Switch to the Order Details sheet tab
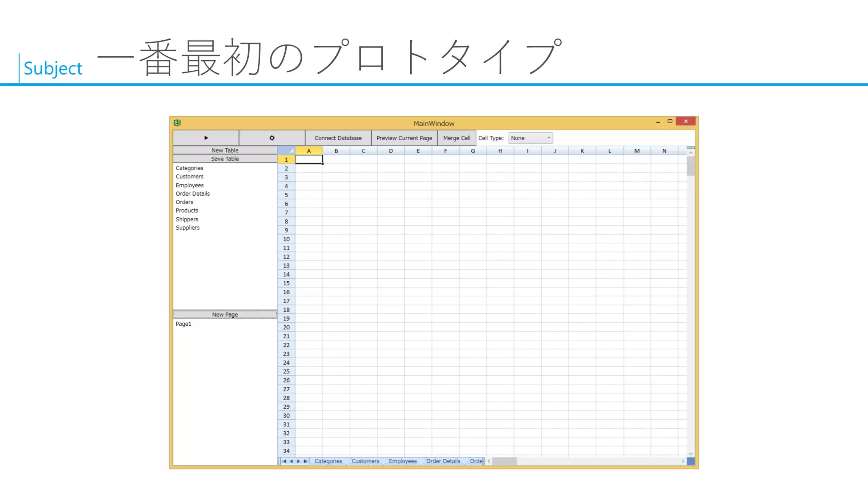 pos(443,461)
